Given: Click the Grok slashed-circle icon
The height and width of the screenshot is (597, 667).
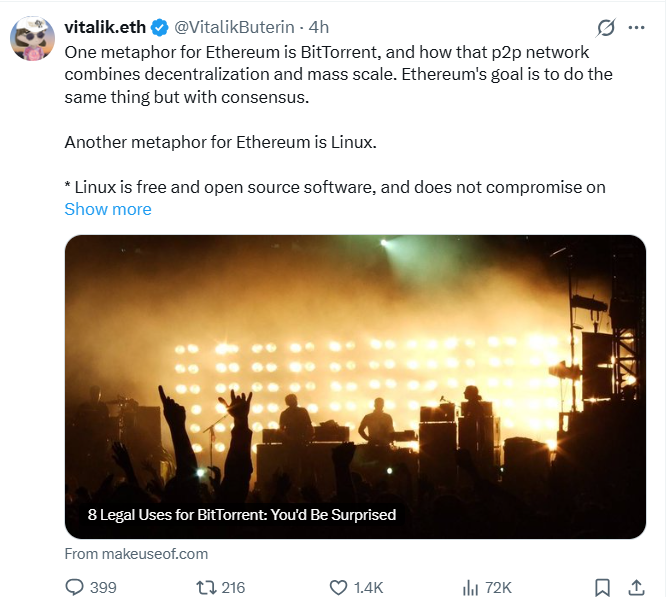Looking at the screenshot, I should [605, 28].
